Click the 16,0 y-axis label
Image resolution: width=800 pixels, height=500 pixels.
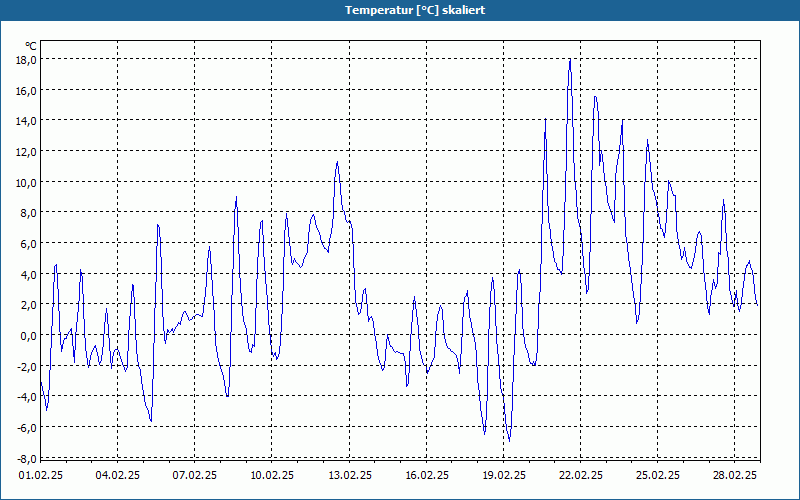coord(27,90)
